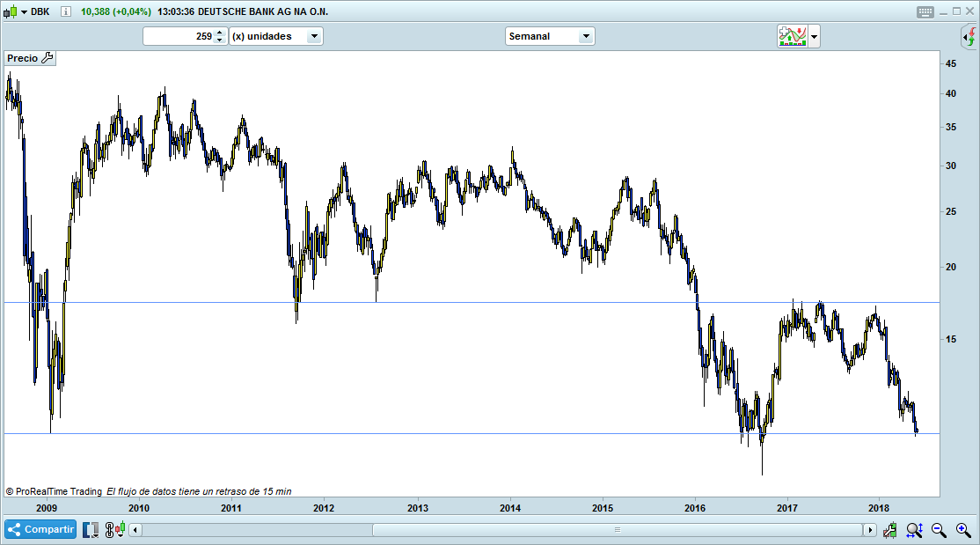Open the DBK ticker dropdown menu

[23, 11]
